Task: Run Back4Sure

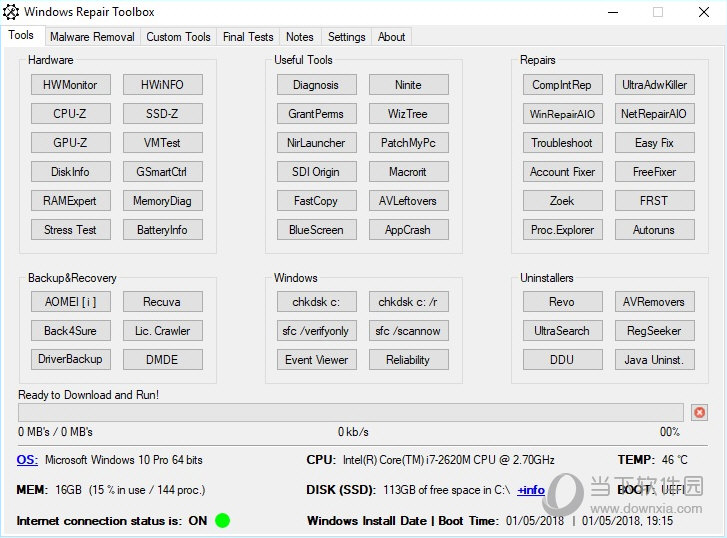Action: pyautogui.click(x=70, y=331)
